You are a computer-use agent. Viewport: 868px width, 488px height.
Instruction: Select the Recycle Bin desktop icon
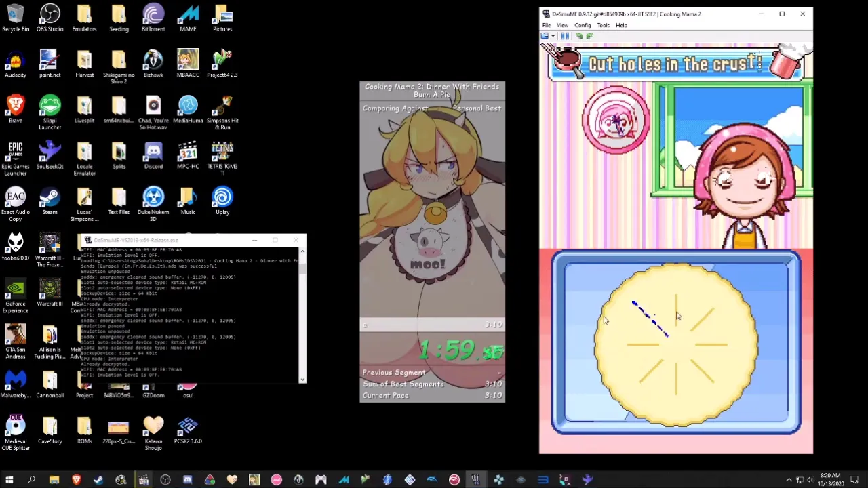16,18
